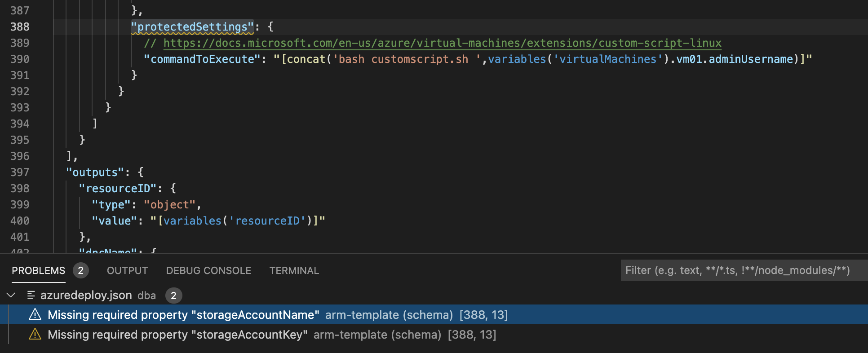
Task: Click the 'virtualMachines' variable reference
Action: [x=607, y=59]
